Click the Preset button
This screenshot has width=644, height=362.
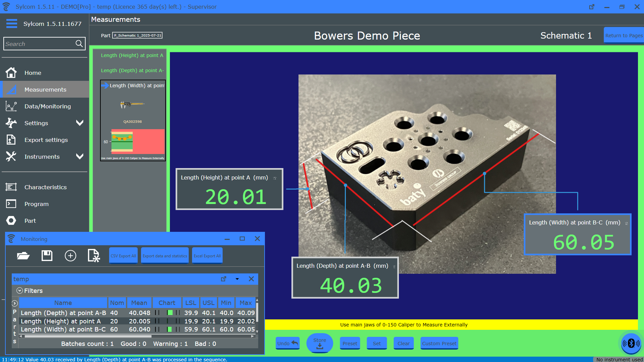(350, 343)
